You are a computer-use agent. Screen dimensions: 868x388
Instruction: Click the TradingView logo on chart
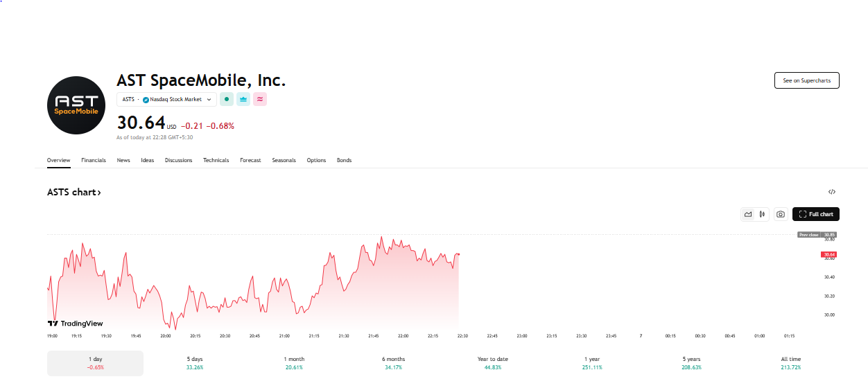point(76,324)
